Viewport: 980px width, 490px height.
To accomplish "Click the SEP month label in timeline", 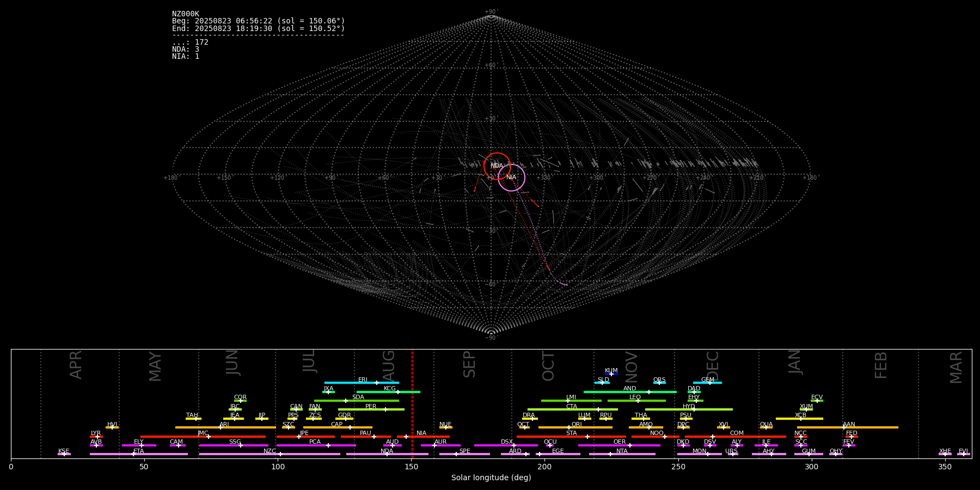I will (x=469, y=364).
